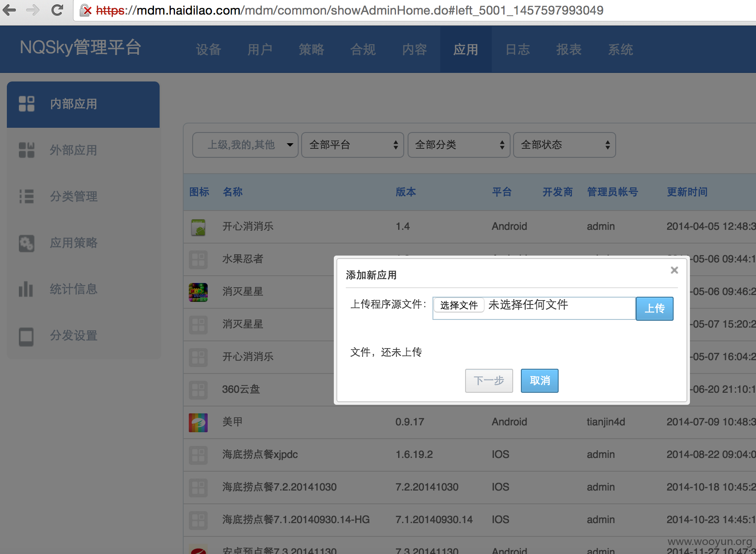
Task: Select the 应用 tab
Action: click(466, 50)
